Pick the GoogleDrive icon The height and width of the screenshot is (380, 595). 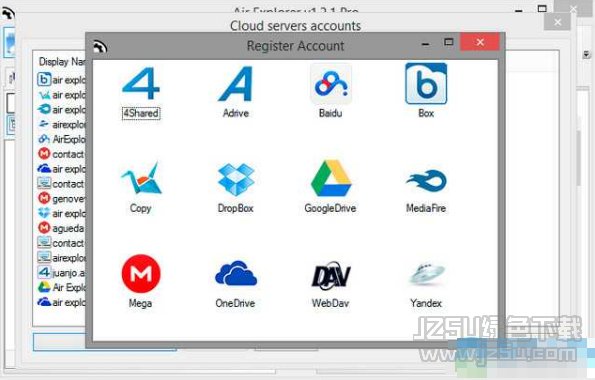(x=331, y=178)
